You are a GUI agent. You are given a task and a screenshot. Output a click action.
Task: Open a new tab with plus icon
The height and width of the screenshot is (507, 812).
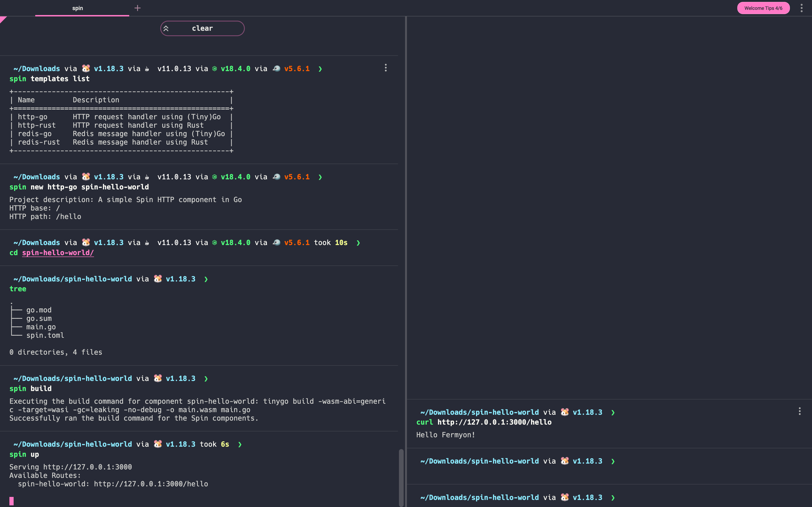click(138, 8)
